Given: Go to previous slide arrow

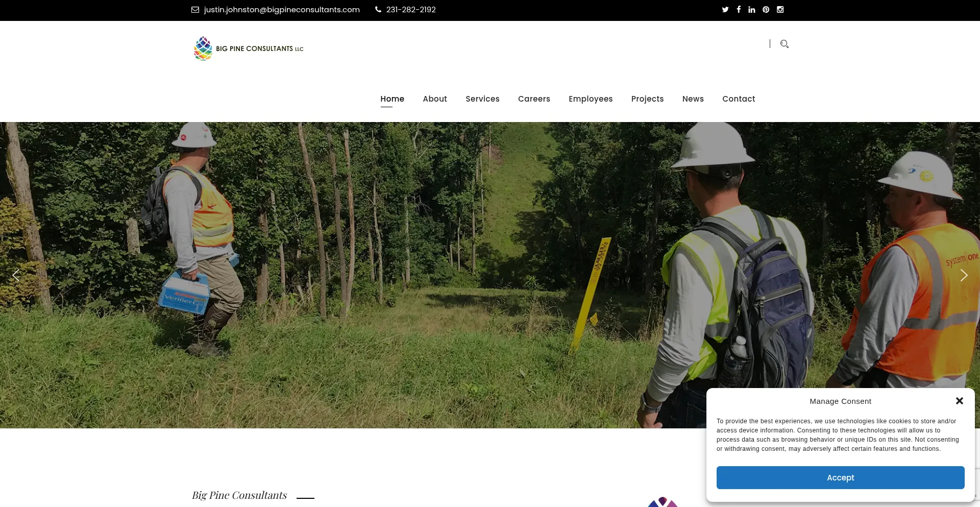Looking at the screenshot, I should point(16,275).
